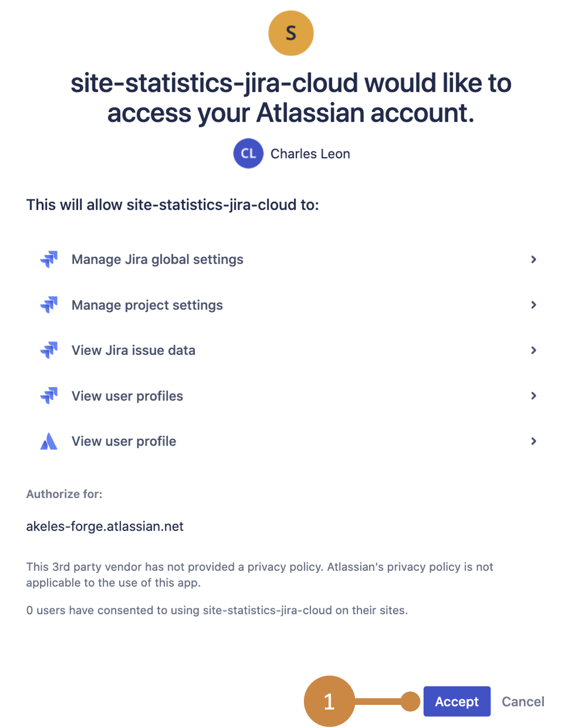
Task: Select Manage Jira global settings permission
Action: [x=157, y=259]
